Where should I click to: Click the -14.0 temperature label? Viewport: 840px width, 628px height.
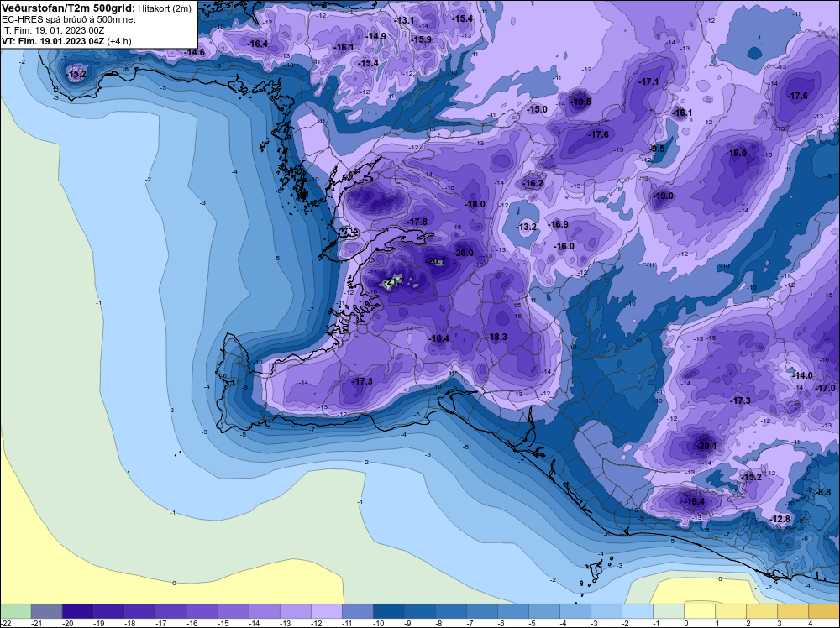click(x=803, y=375)
